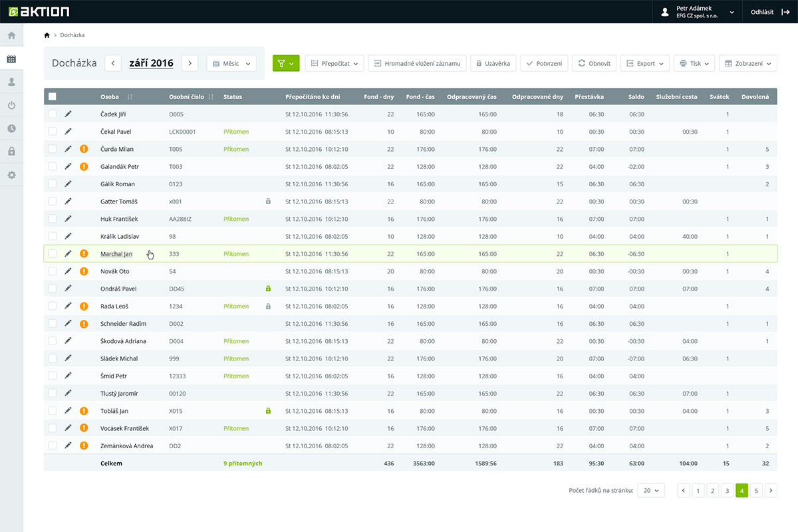
Task: Open the Petr Adámek user menu
Action: (x=698, y=11)
